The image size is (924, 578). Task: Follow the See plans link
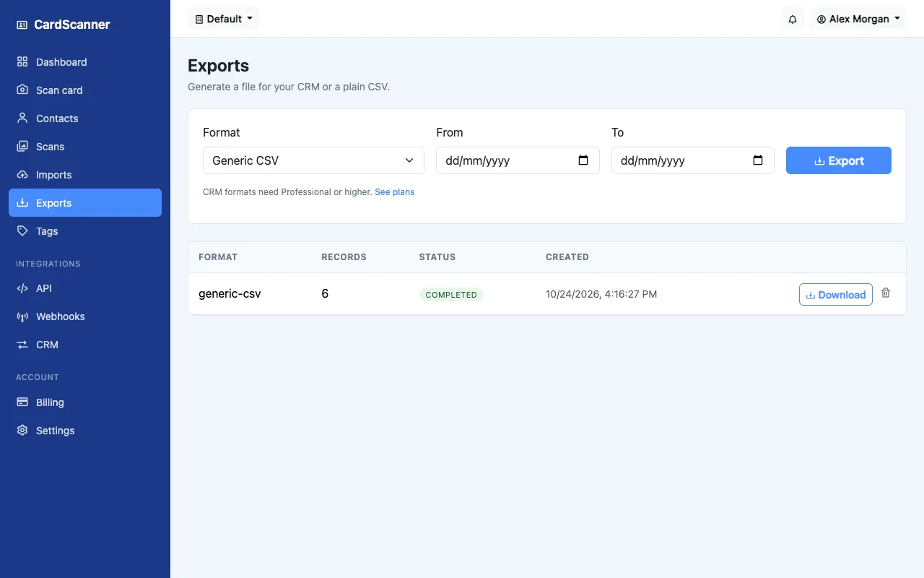[x=394, y=192]
